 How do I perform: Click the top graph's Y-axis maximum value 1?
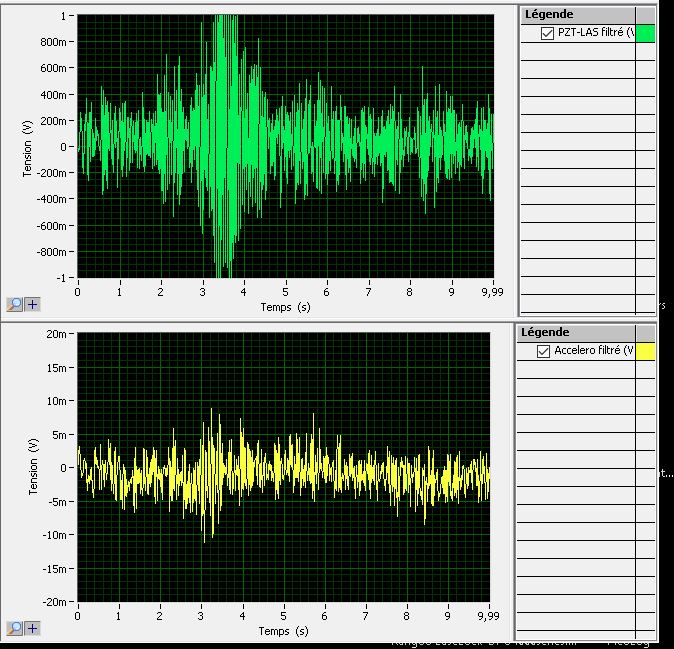tap(65, 16)
